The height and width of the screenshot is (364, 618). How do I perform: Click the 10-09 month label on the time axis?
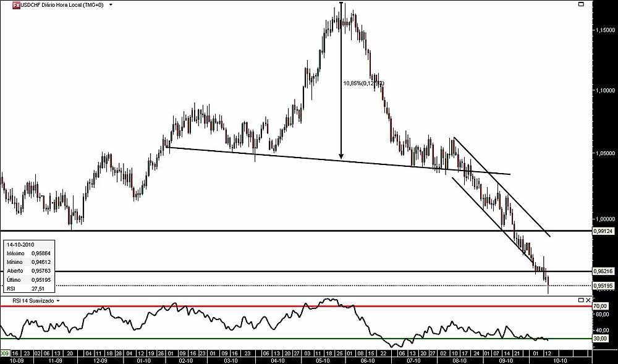[16, 360]
